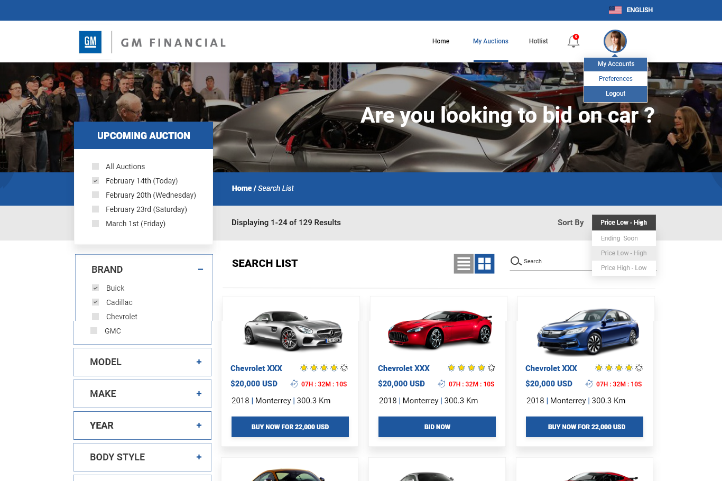Click the GM logo icon
The image size is (722, 481).
tap(90, 42)
